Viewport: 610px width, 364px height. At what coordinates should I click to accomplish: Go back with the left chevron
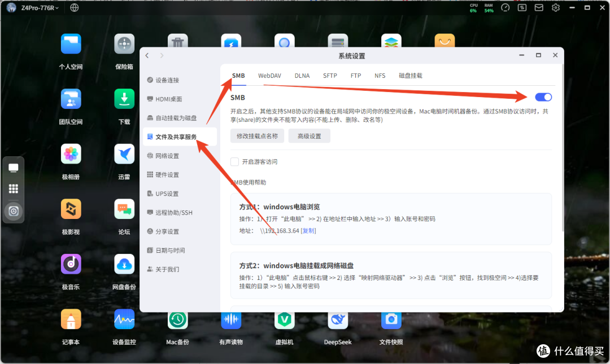[x=147, y=56]
